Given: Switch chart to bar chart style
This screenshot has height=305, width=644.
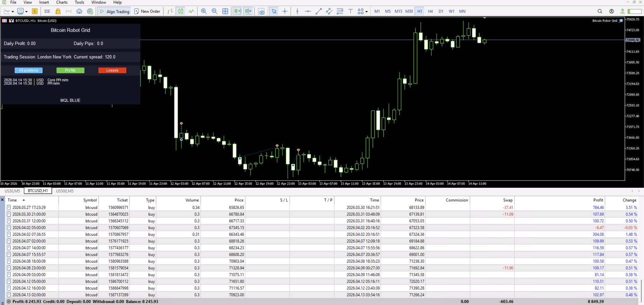Looking at the screenshot, I should coord(170,11).
